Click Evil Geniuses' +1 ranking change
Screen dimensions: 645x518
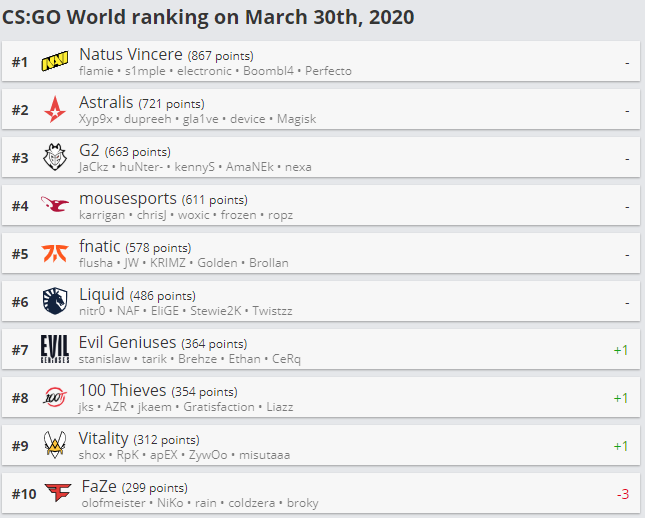click(x=621, y=350)
